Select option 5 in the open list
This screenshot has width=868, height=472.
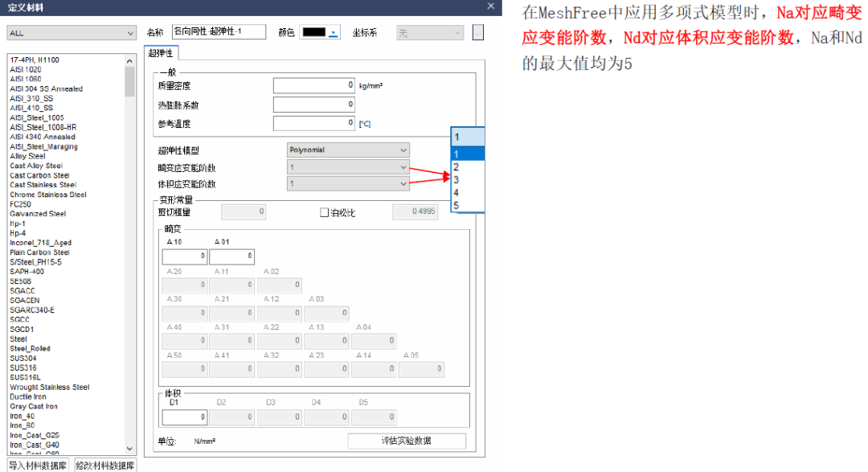click(457, 206)
